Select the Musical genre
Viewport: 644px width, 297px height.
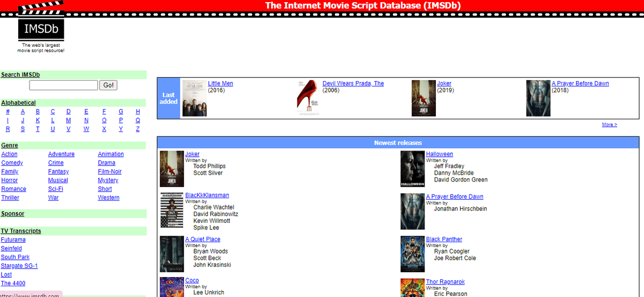(58, 180)
